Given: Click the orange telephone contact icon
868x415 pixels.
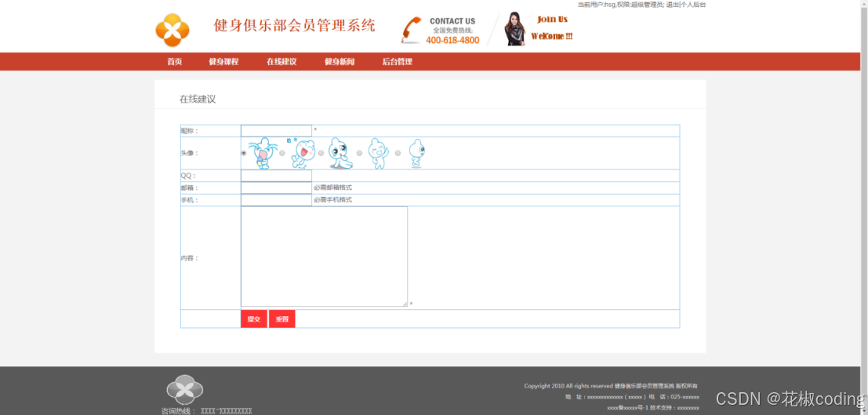Looking at the screenshot, I should pos(412,31).
